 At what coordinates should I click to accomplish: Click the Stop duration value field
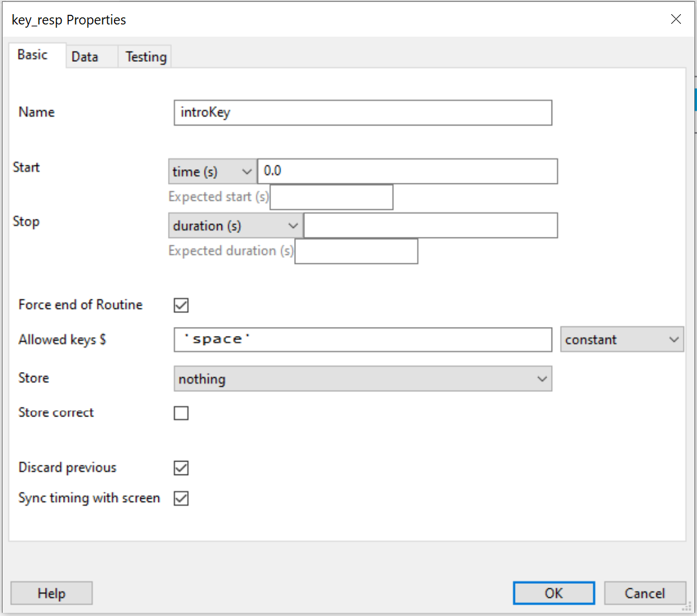pyautogui.click(x=430, y=226)
